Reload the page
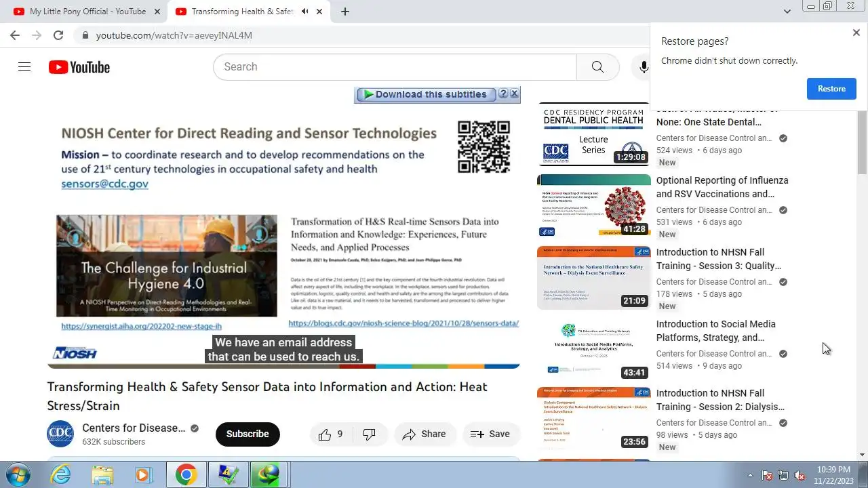This screenshot has height=488, width=868. point(58,35)
